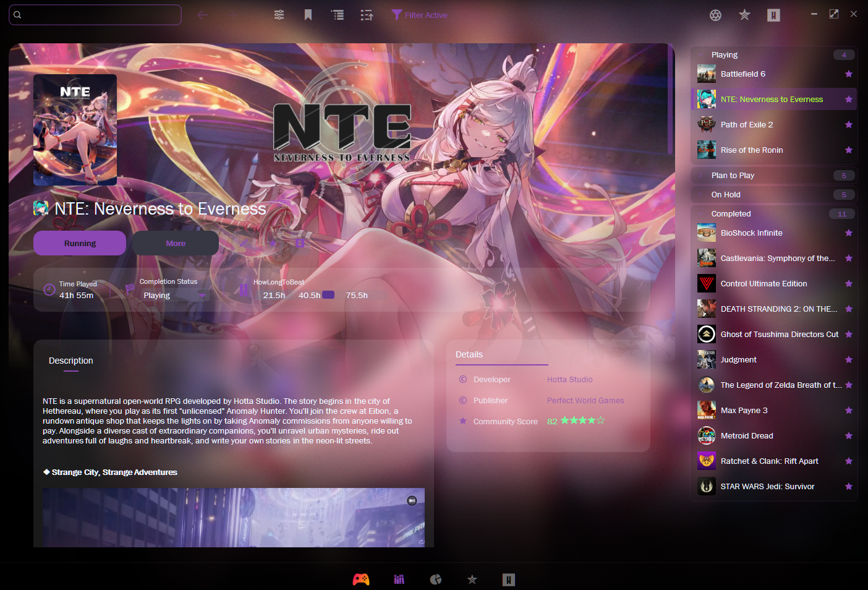Open the Completion Status Playing dropdown

pyautogui.click(x=175, y=296)
